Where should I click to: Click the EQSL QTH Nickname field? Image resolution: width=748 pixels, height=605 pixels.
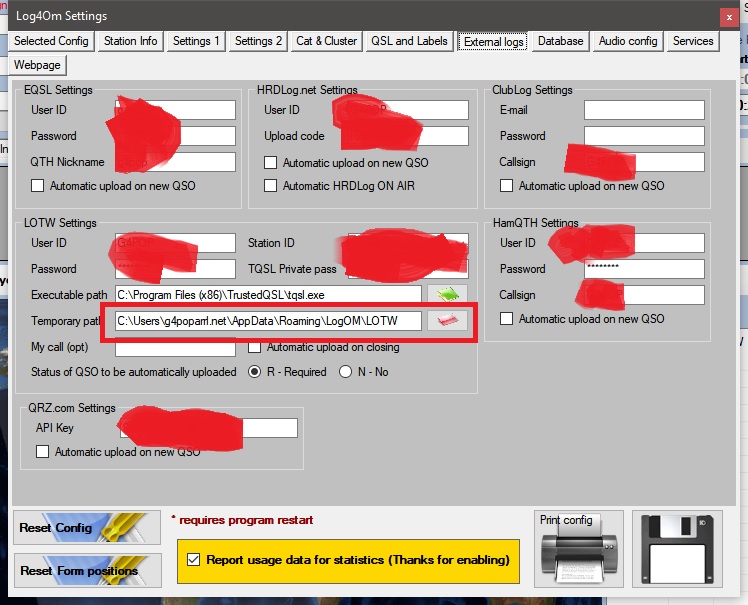pyautogui.click(x=175, y=162)
